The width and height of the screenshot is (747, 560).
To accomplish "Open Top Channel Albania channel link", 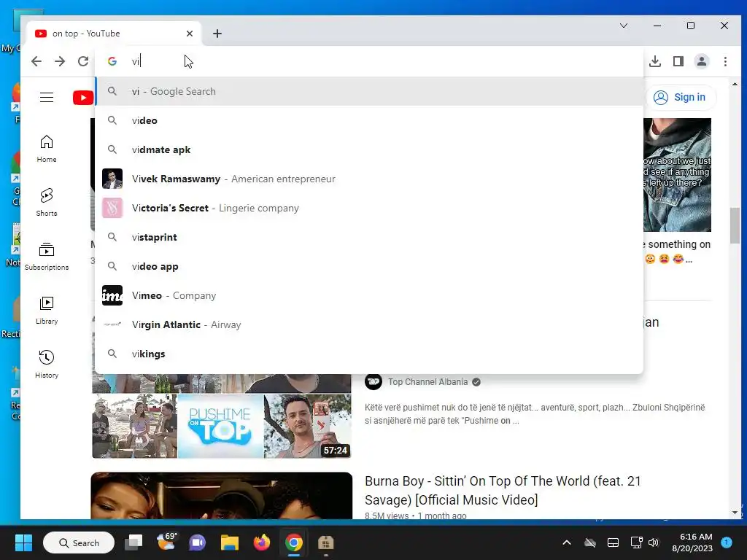I will tap(427, 382).
